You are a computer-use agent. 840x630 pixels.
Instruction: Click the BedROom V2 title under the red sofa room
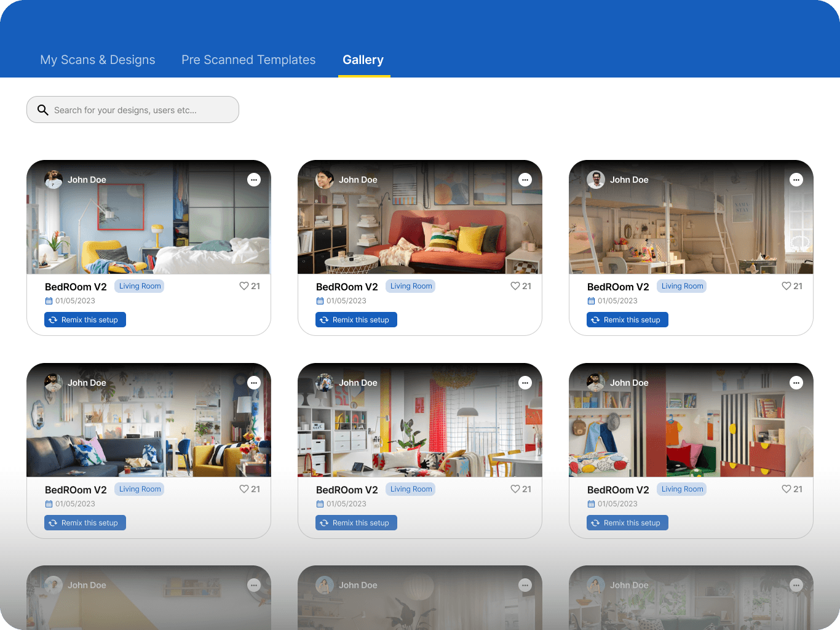pyautogui.click(x=347, y=287)
